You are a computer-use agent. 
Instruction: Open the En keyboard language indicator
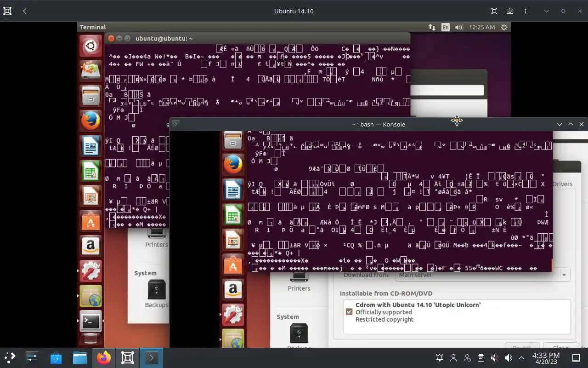coord(446,27)
